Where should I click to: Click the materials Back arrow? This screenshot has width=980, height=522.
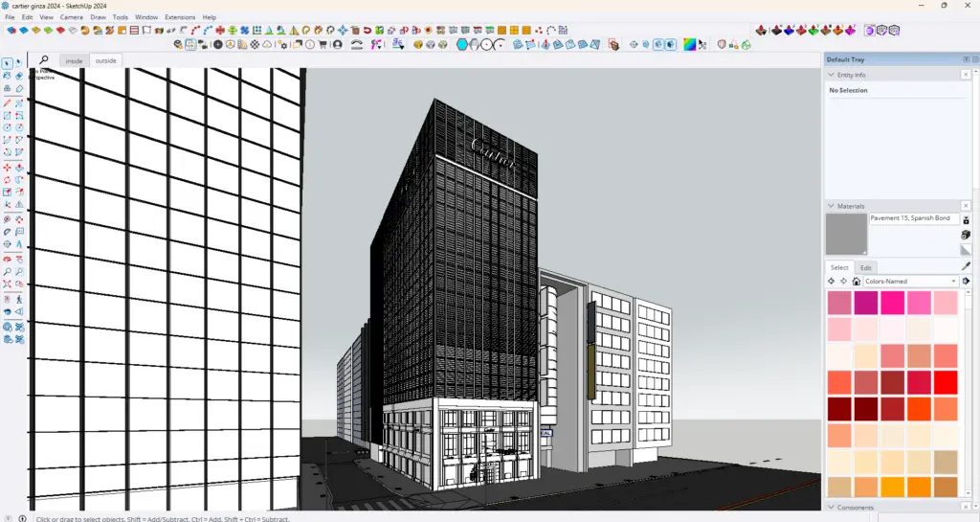point(832,282)
